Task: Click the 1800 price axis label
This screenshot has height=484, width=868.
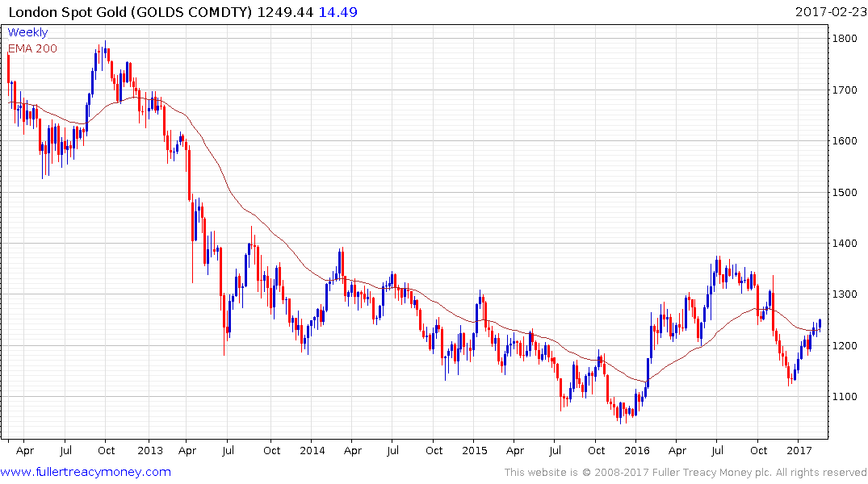Action: coord(845,39)
